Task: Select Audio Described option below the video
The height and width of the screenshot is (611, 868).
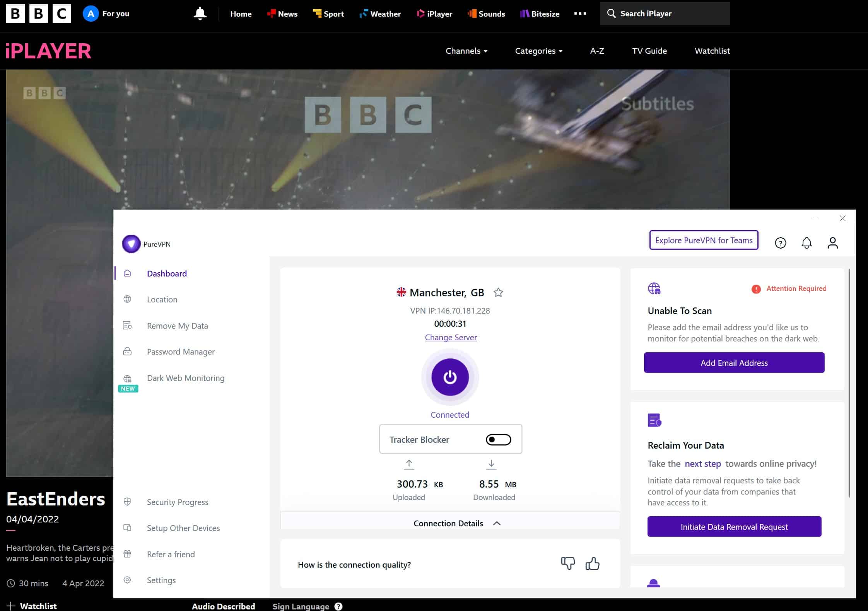Action: pos(223,606)
